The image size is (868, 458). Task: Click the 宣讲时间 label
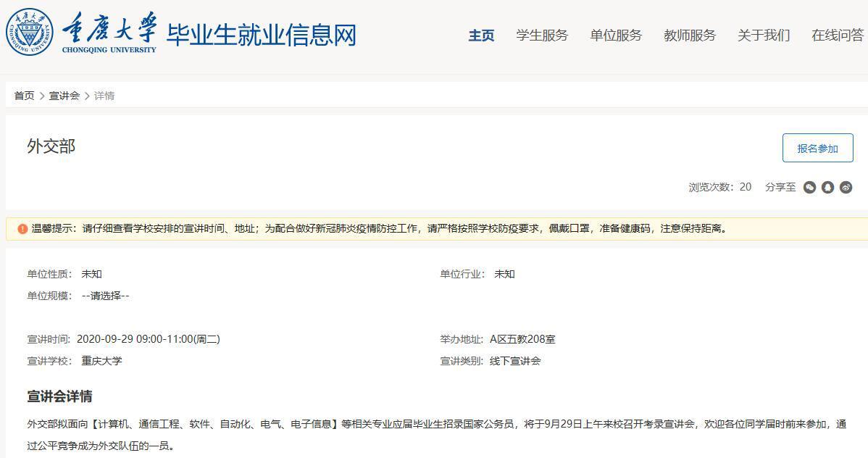49,339
